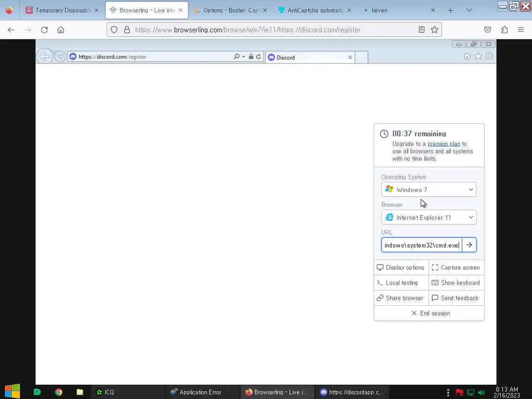
Task: Save page to Pocket
Action: pyautogui.click(x=488, y=30)
